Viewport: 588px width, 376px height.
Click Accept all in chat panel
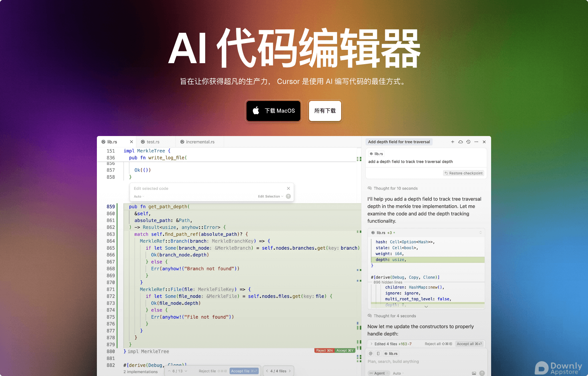[x=469, y=344]
